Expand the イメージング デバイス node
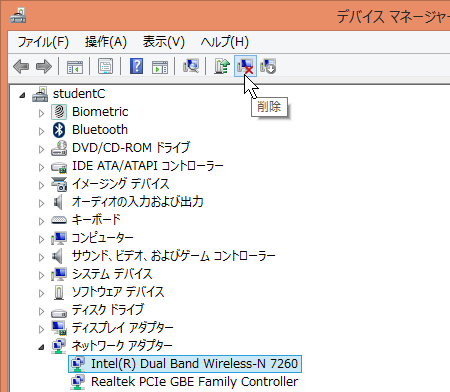Viewport: 450px width, 392px height. [41, 185]
